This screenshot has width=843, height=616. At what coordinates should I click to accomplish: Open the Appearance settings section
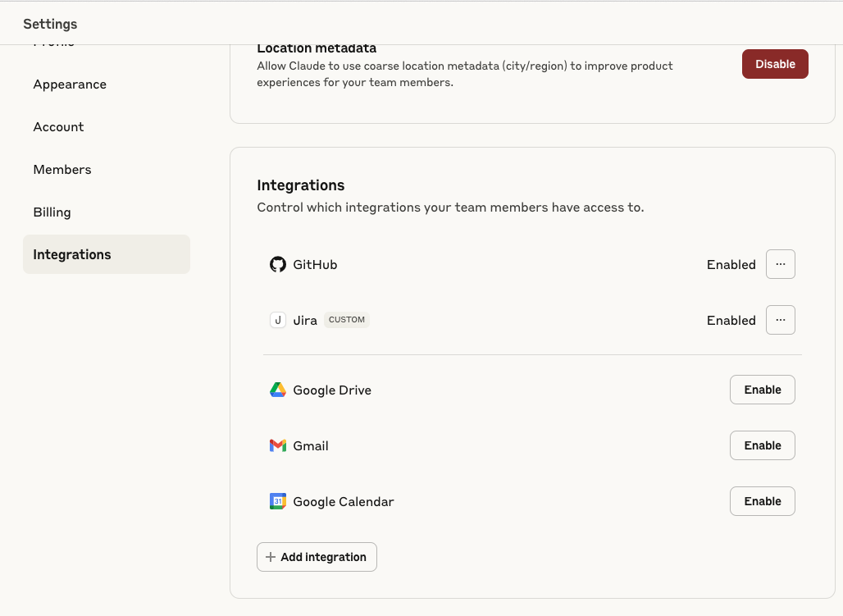(x=70, y=84)
